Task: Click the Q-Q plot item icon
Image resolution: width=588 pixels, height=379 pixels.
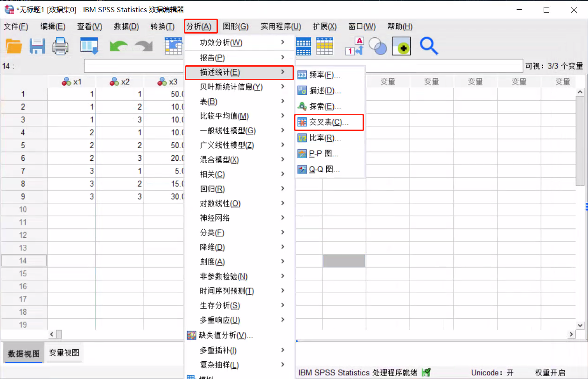Action: [302, 169]
